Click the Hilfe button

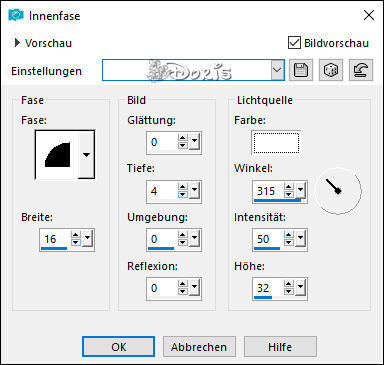(280, 347)
